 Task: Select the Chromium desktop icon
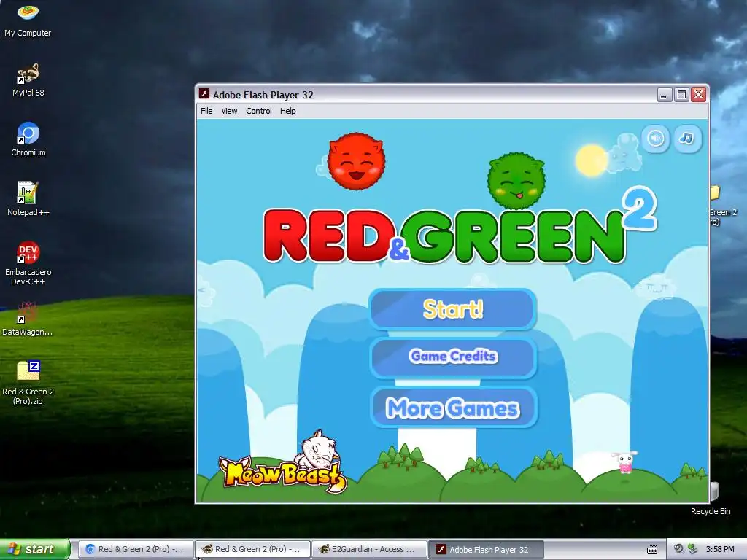pos(28,139)
